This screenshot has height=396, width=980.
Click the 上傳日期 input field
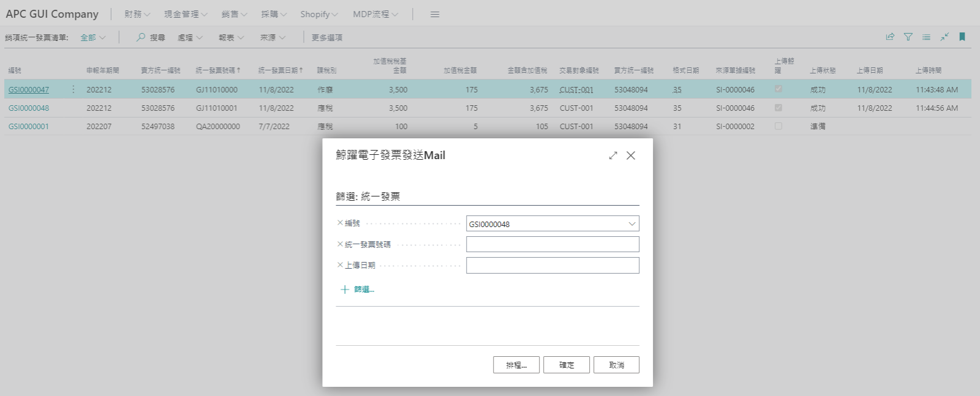(552, 265)
